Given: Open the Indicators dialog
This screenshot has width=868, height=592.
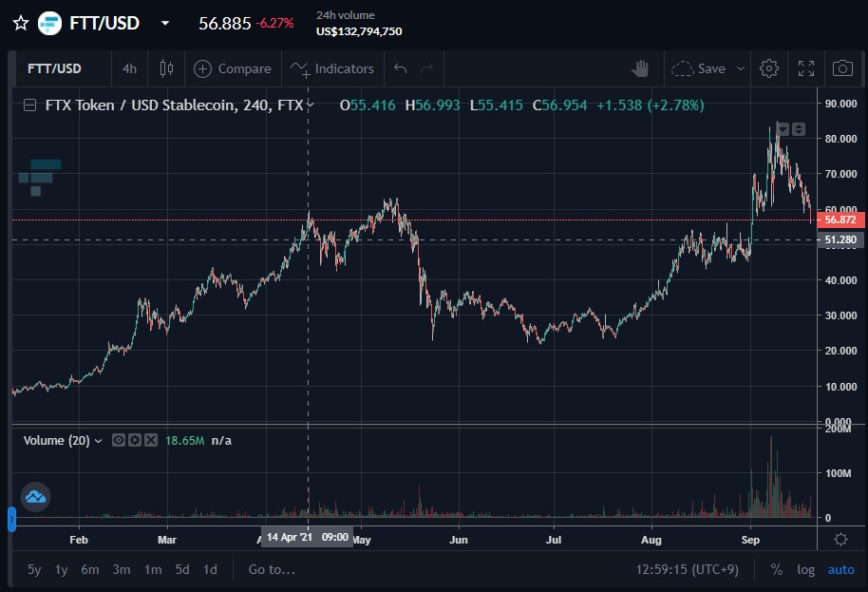Looking at the screenshot, I should click(332, 68).
